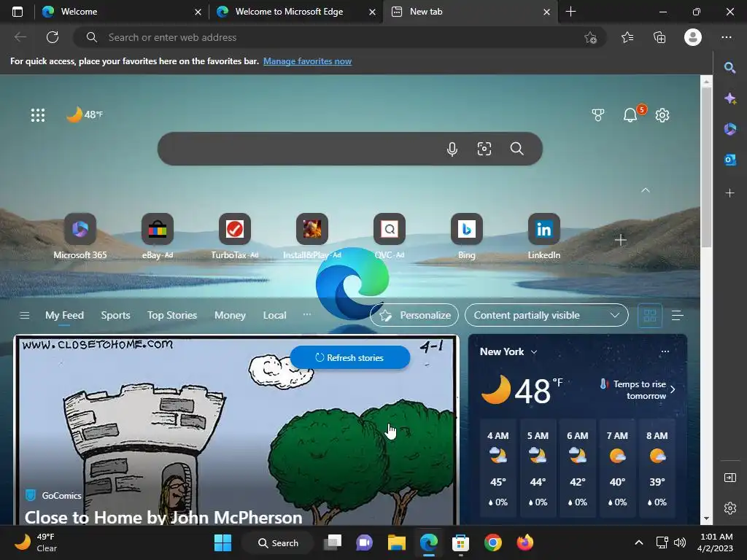Open the LinkedIn quick link
Viewport: 747px width, 560px height.
tap(543, 237)
